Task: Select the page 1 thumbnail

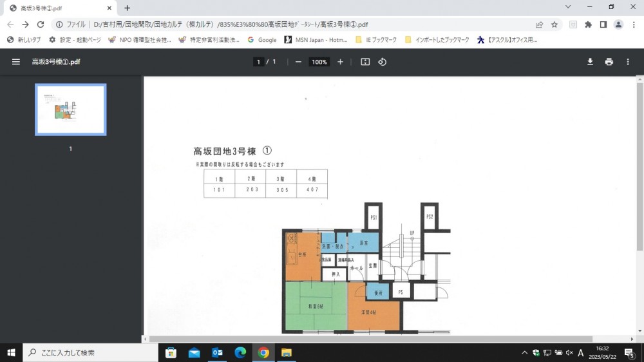Action: (70, 110)
